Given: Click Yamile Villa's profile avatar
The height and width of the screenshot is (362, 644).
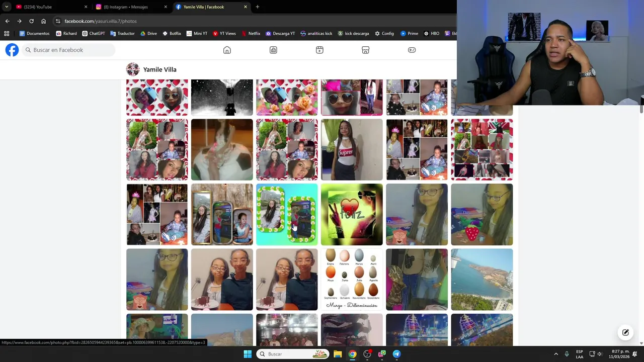Looking at the screenshot, I should coord(133,69).
